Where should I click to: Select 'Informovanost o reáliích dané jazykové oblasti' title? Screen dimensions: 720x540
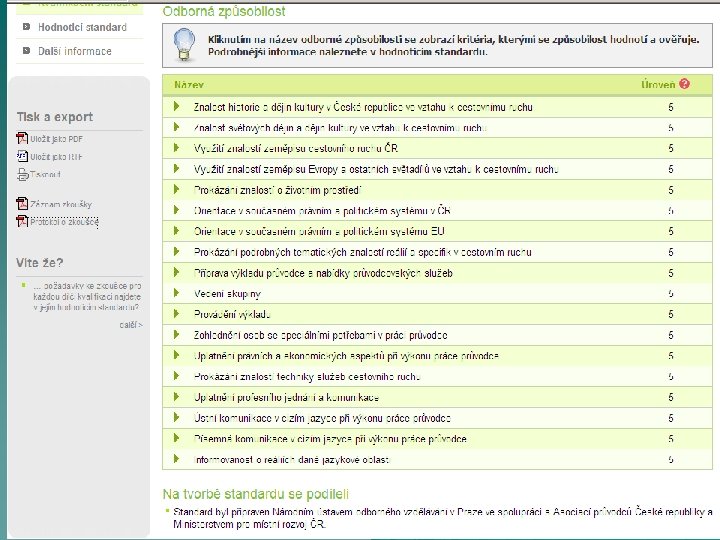click(x=292, y=460)
